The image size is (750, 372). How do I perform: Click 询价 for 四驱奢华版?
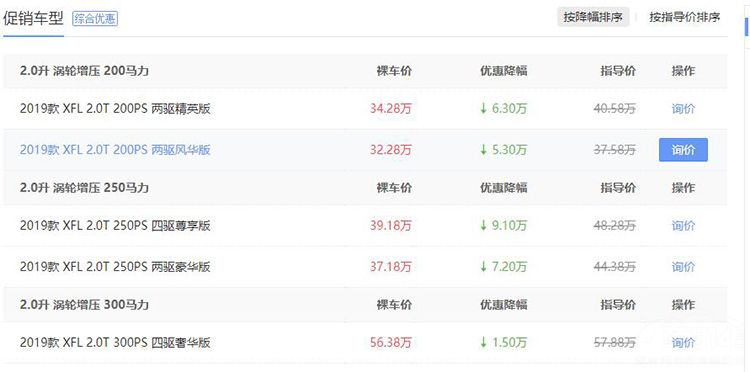pyautogui.click(x=683, y=342)
